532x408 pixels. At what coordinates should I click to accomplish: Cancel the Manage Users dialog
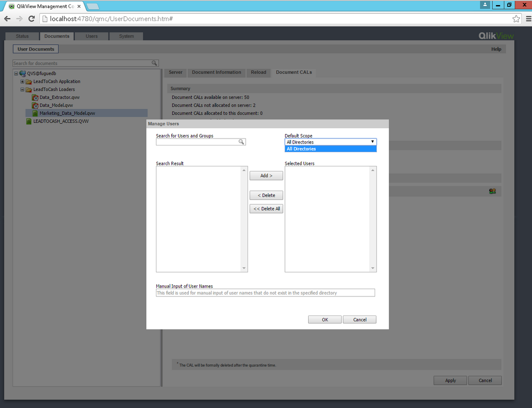[x=360, y=320]
